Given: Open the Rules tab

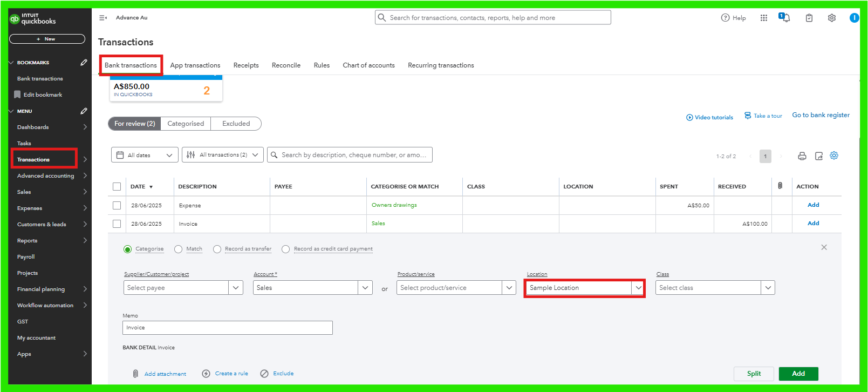Looking at the screenshot, I should pos(322,65).
